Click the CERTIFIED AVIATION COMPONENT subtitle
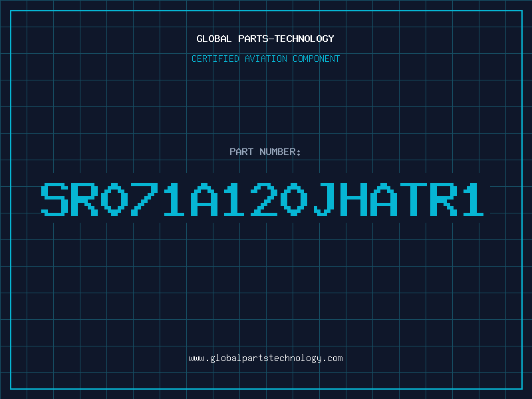Viewport: 532px width, 399px height. coord(265,59)
